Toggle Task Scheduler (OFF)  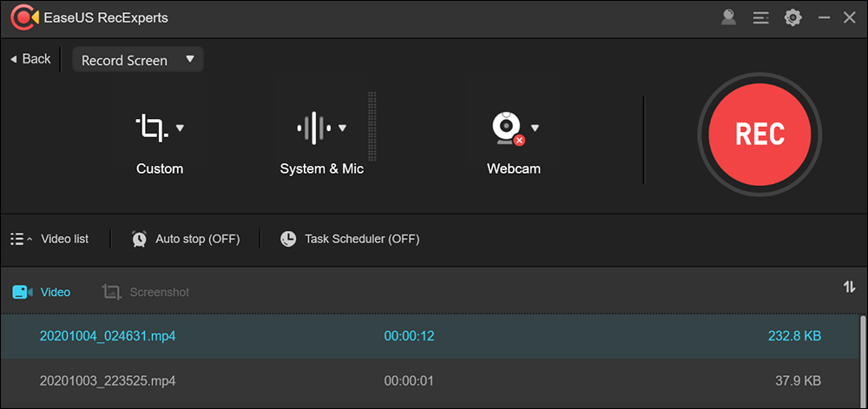pyautogui.click(x=350, y=239)
